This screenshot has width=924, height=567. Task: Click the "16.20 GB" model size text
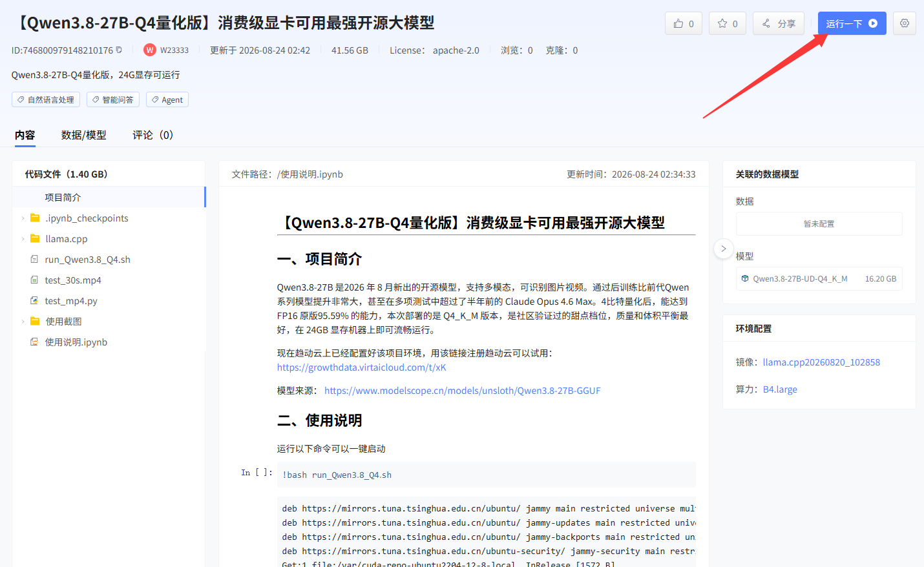pos(881,279)
